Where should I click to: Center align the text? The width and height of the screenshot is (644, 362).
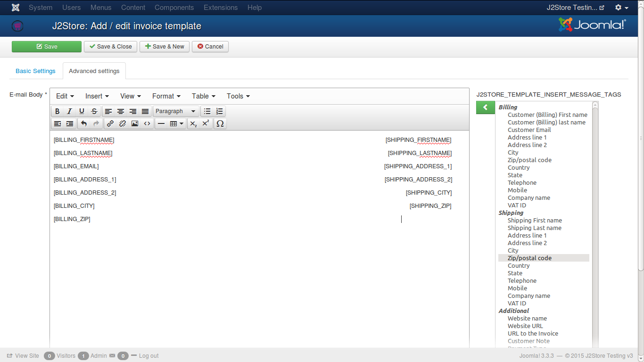coord(121,111)
